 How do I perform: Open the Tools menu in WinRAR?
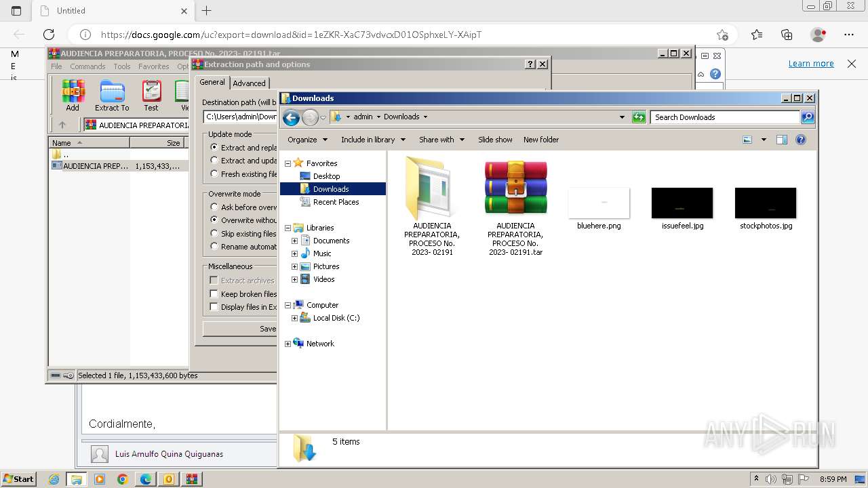[x=122, y=66]
